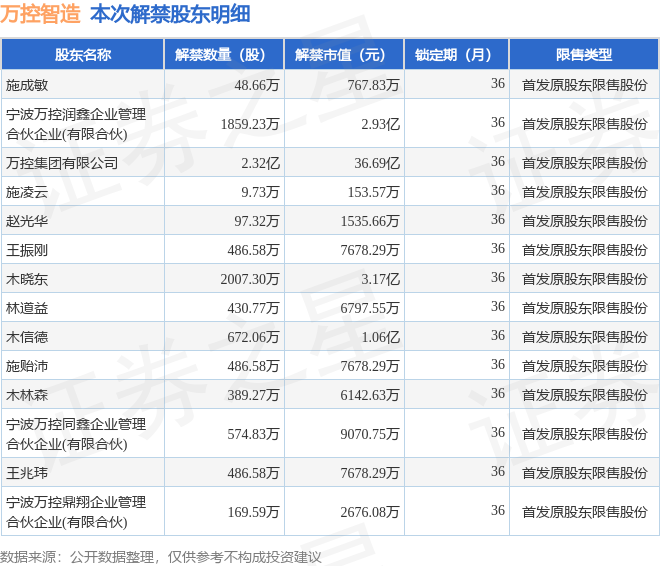The image size is (660, 566).
Task: Select the 股东名称 column header
Action: [83, 55]
